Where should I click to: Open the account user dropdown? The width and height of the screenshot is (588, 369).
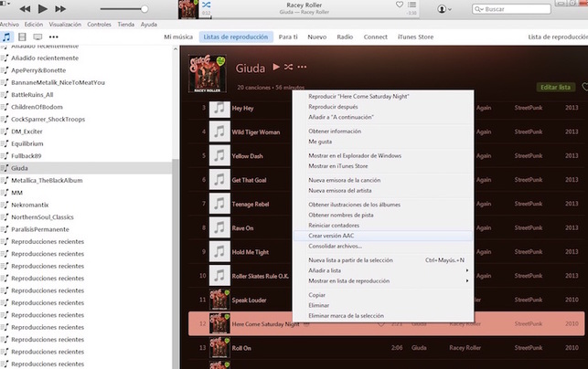click(x=444, y=9)
